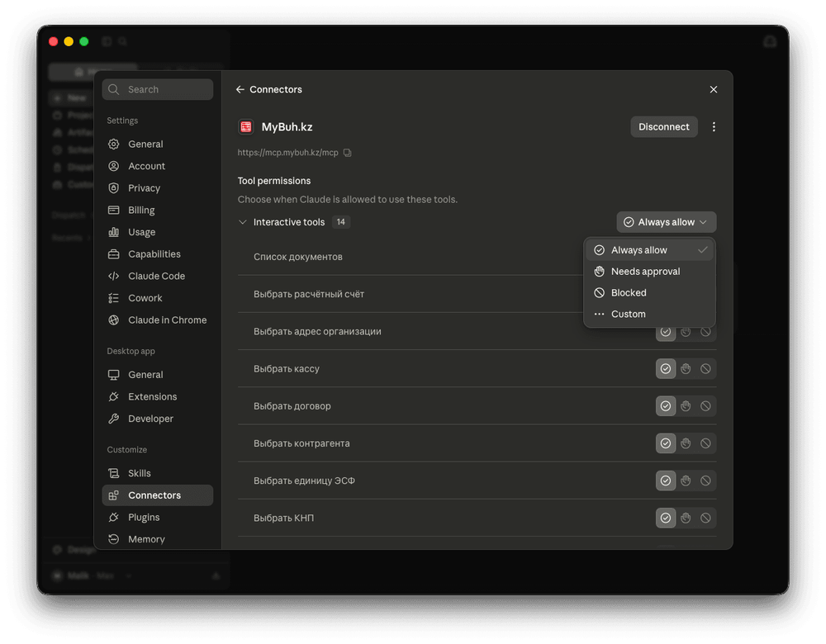Close the settings dialog with X
This screenshot has width=826, height=644.
(x=714, y=89)
